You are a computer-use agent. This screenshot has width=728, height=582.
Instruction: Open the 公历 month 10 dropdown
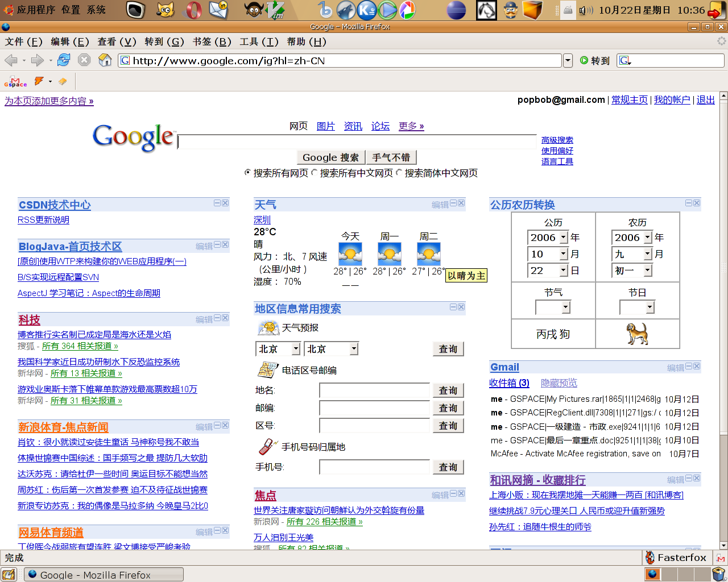pos(564,254)
